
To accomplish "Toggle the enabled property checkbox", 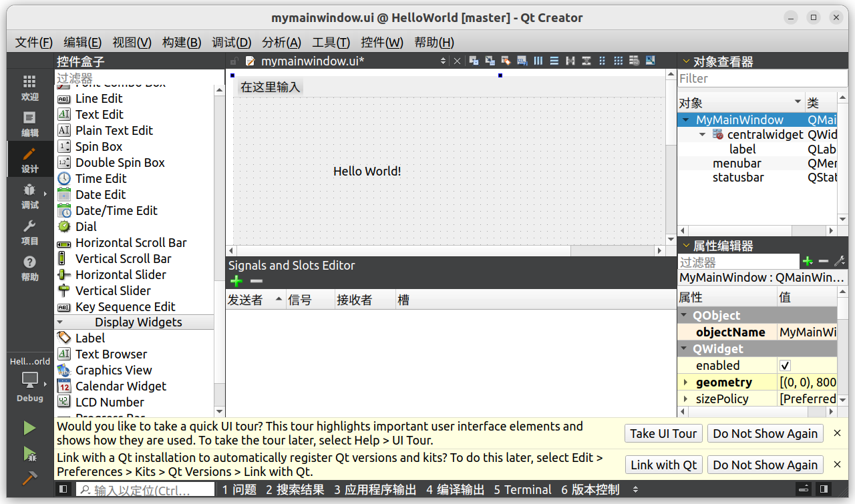I will coord(786,365).
